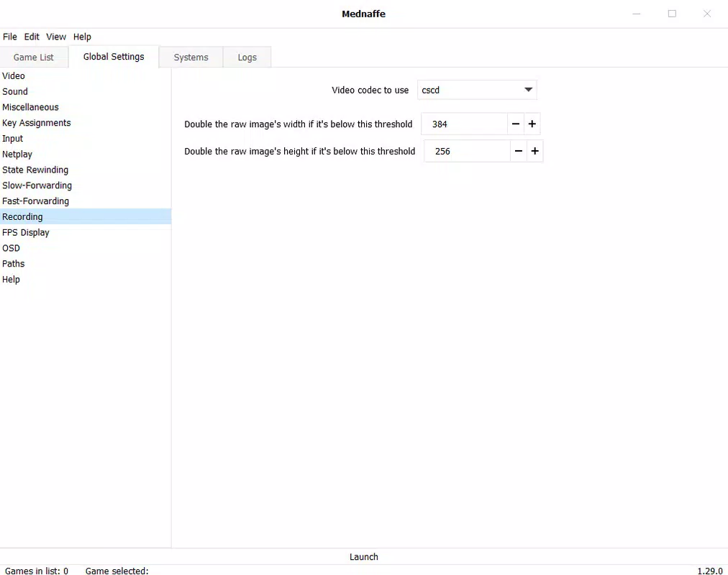Increase the width threshold value

click(x=532, y=124)
